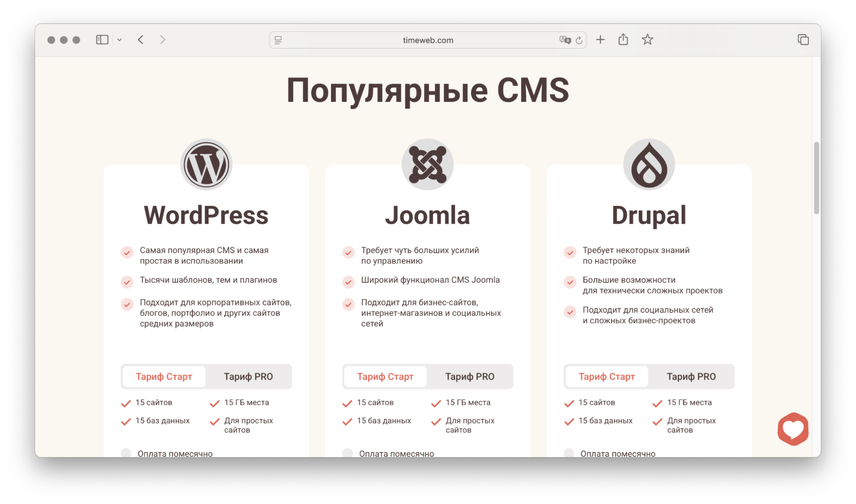856x504 pixels.
Task: Open the sidebar options dropdown chevron
Action: pyautogui.click(x=119, y=40)
